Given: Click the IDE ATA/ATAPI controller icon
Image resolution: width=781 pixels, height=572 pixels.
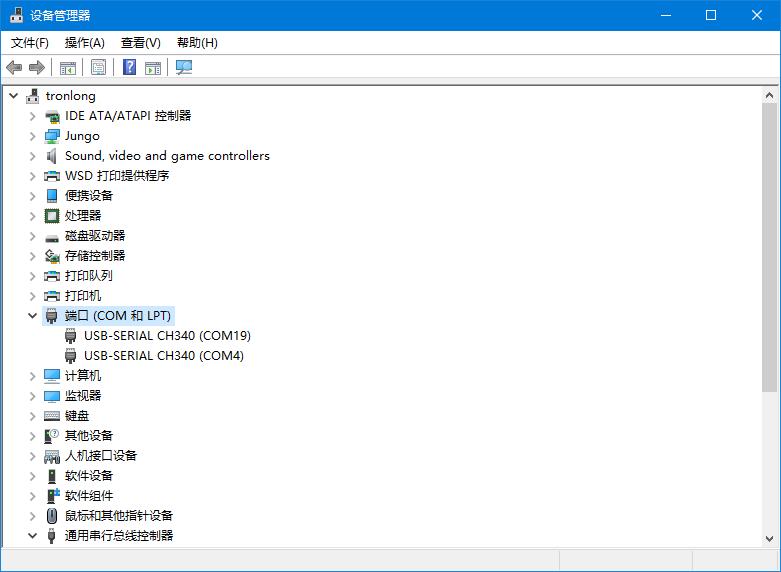Looking at the screenshot, I should pyautogui.click(x=52, y=117).
